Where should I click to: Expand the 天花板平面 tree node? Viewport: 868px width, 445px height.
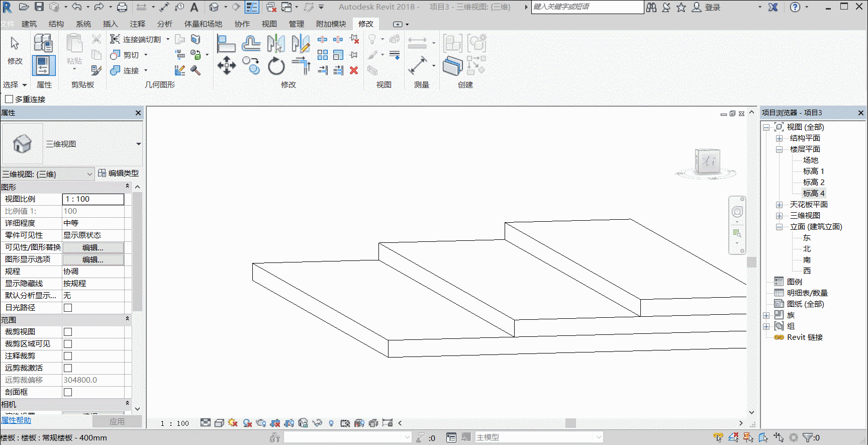779,205
